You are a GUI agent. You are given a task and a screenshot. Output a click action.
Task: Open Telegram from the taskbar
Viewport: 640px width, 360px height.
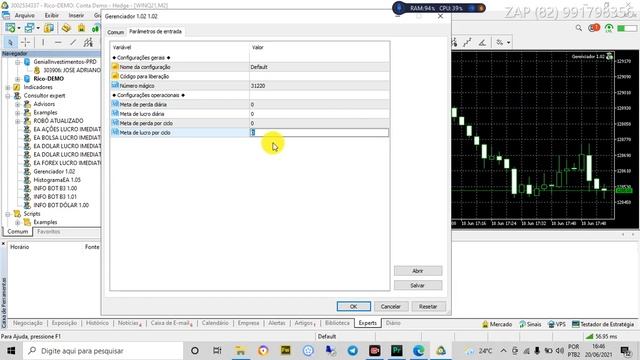[x=353, y=351]
